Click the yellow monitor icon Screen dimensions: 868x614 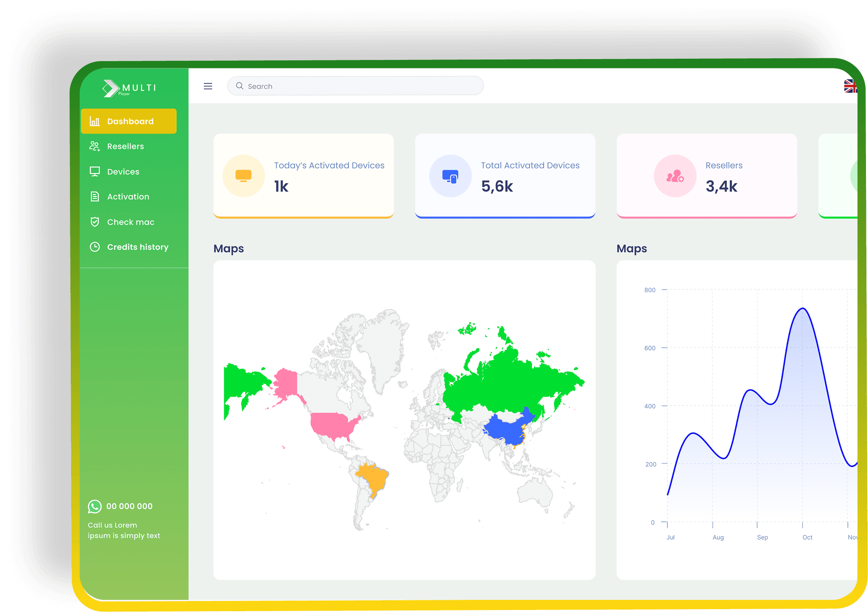click(243, 176)
